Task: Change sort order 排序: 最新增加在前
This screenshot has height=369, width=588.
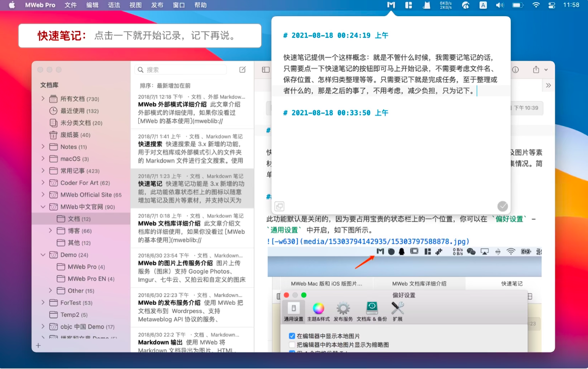Action: tap(165, 86)
